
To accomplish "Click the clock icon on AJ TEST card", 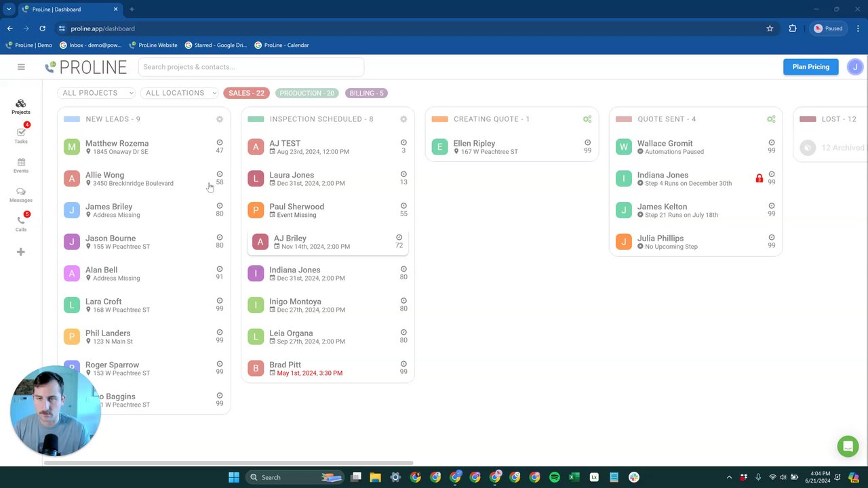I will [x=403, y=142].
